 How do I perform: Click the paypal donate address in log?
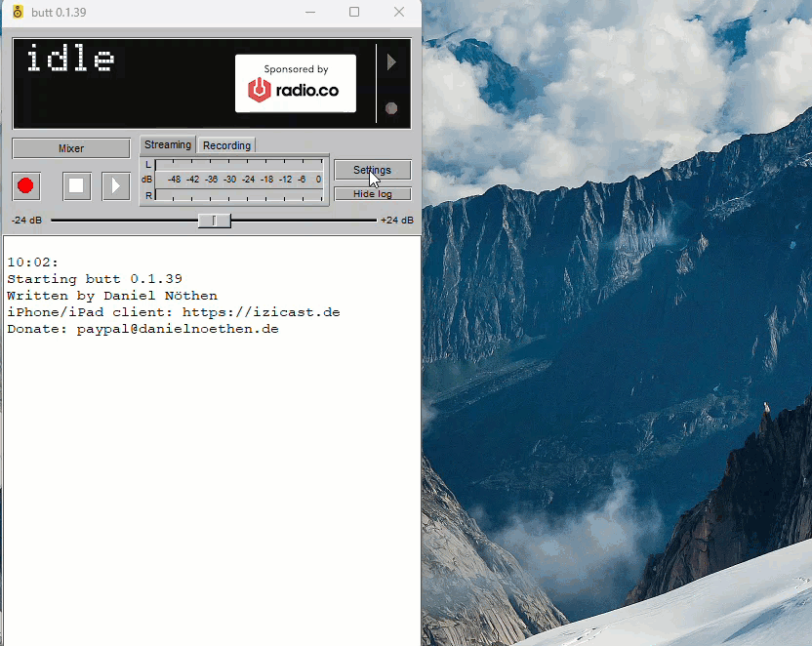click(x=178, y=329)
